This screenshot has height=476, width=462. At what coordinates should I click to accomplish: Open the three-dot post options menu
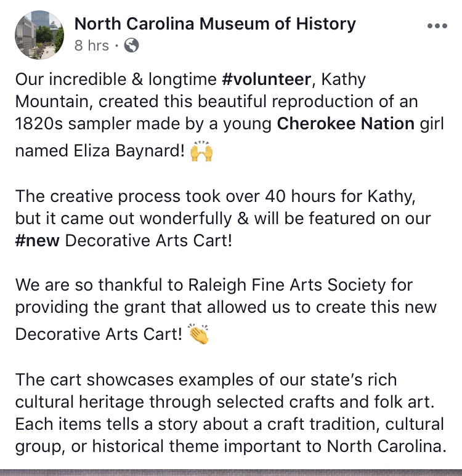tap(437, 26)
